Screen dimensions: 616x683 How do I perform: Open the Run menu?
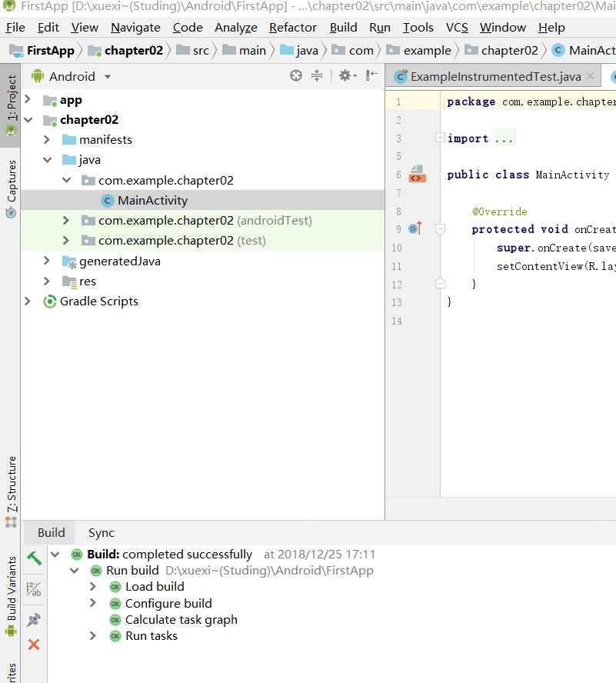(x=380, y=28)
